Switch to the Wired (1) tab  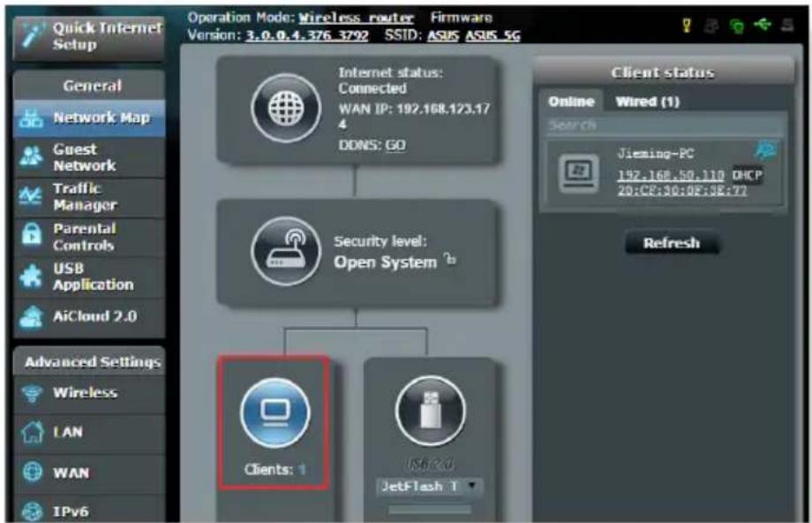[647, 102]
